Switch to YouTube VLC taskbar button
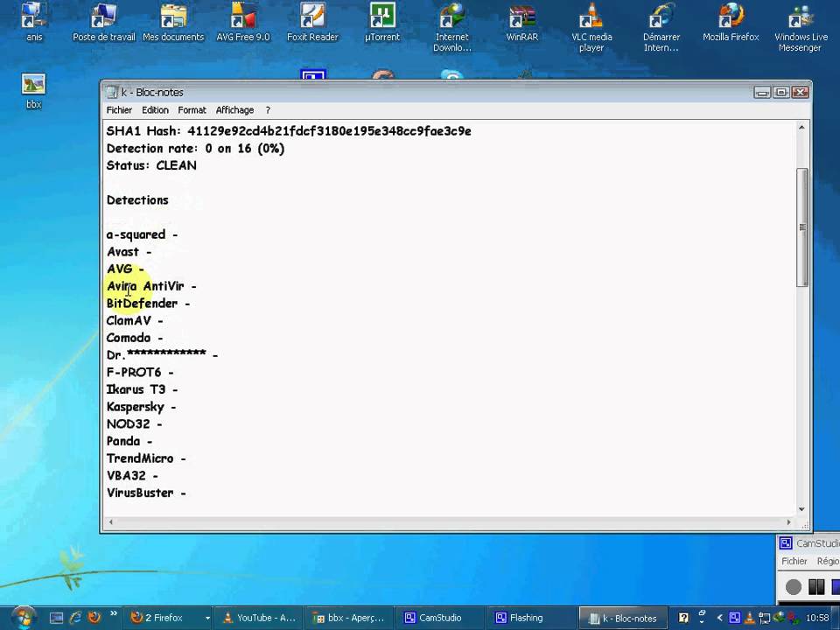This screenshot has height=630, width=840. [260, 618]
